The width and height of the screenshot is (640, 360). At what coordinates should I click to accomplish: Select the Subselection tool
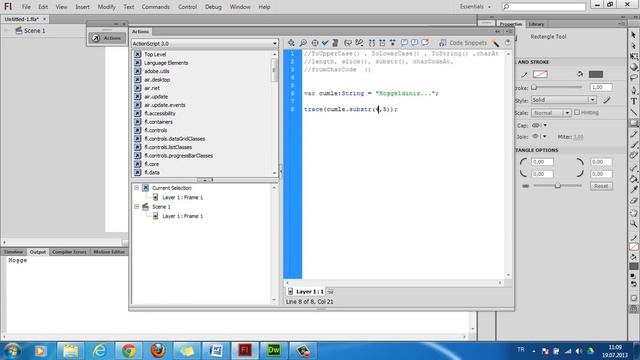pos(633,46)
